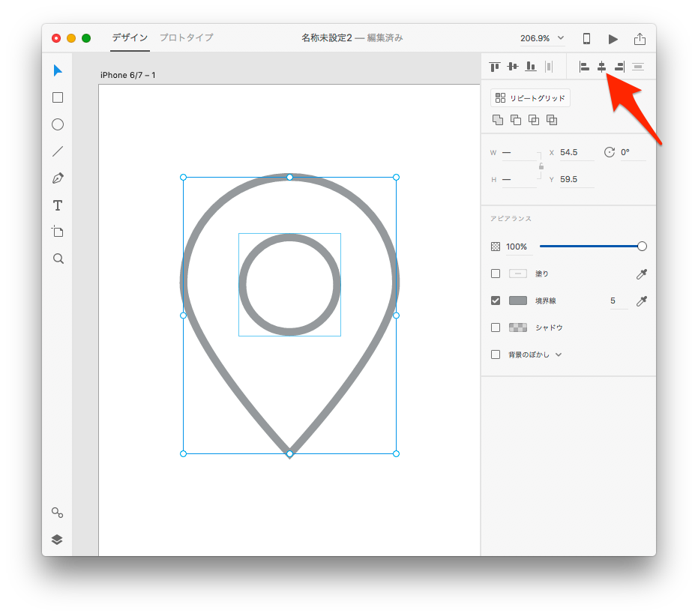Screen dimensions: 698x616
Task: Enable the 背景のぼかし blur checkbox
Action: pos(496,354)
